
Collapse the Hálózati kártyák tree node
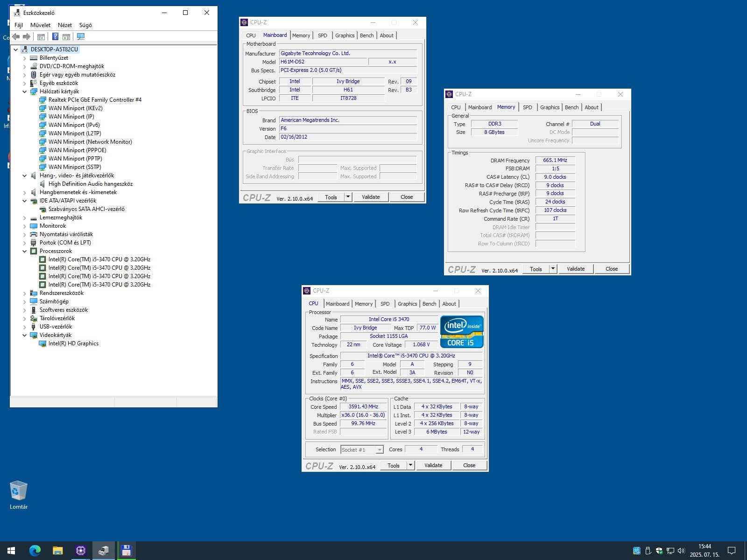click(x=25, y=91)
